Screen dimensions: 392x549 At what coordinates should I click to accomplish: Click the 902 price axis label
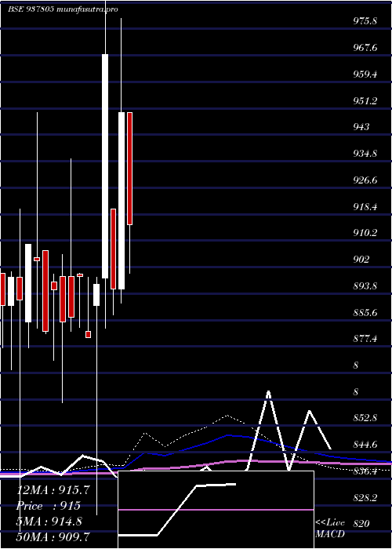(x=361, y=260)
